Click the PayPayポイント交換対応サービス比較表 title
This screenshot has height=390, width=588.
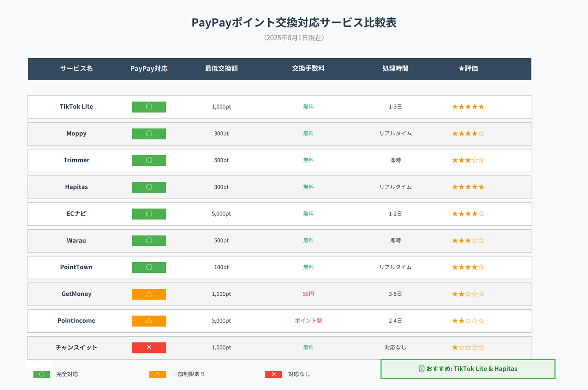(x=294, y=22)
